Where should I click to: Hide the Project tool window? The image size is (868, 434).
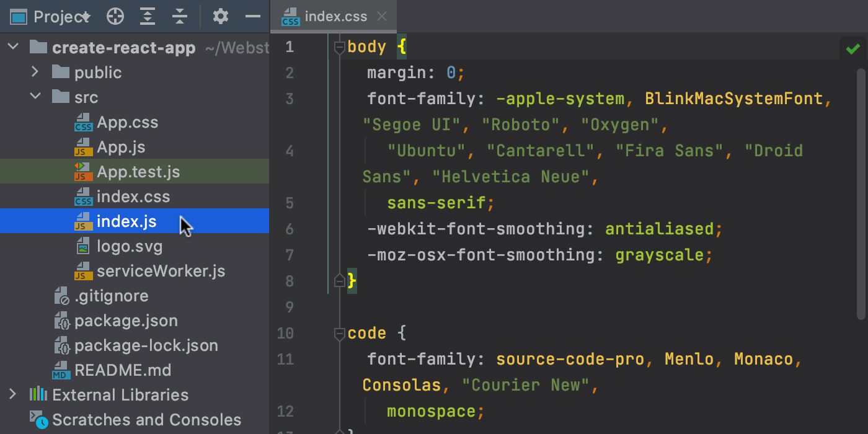pos(252,17)
